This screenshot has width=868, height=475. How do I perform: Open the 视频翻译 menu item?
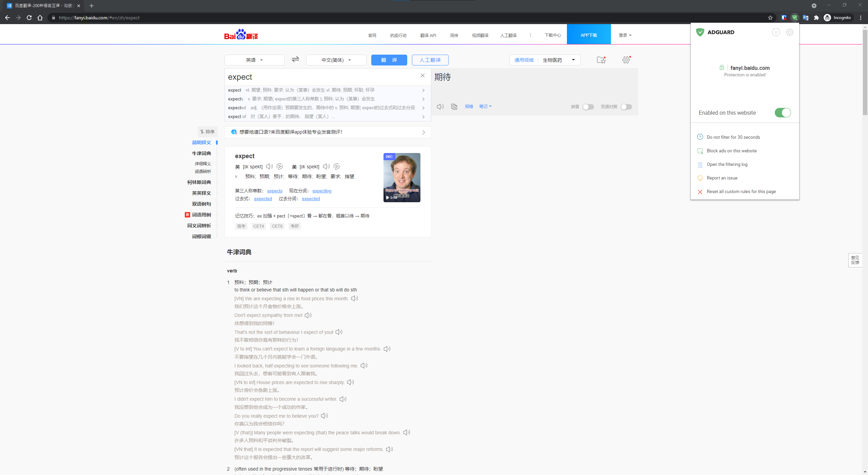[x=479, y=35]
